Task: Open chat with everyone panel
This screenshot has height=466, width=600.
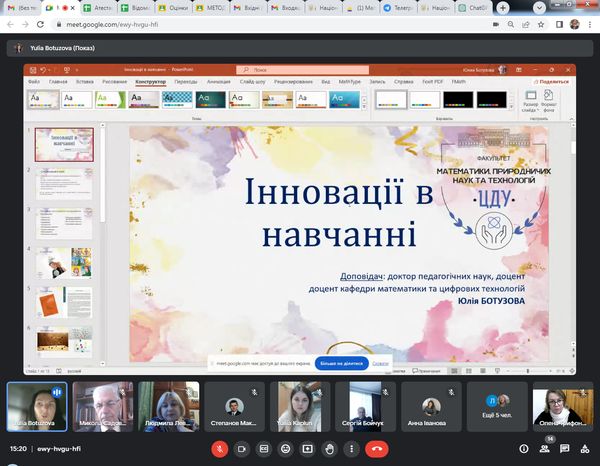Action: (x=563, y=449)
